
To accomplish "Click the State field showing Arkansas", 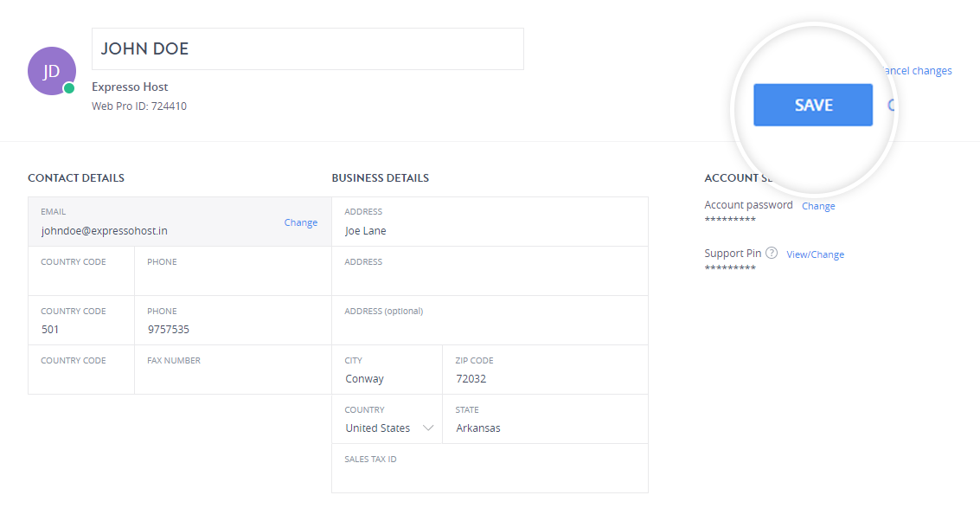I will 545,419.
